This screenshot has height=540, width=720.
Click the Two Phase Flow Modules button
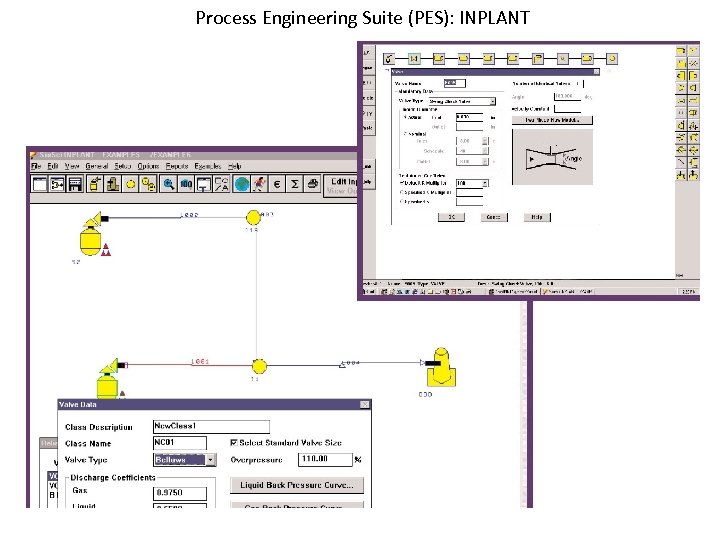(552, 120)
